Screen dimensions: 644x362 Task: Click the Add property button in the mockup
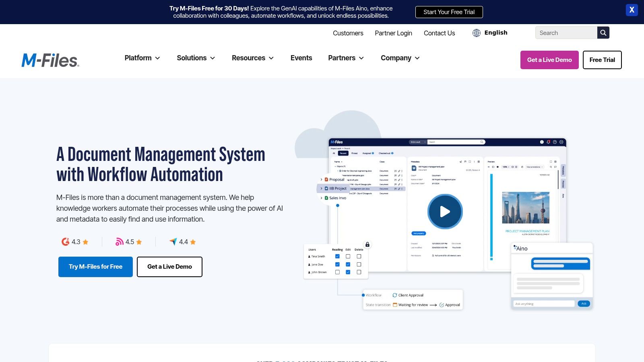[419, 233]
